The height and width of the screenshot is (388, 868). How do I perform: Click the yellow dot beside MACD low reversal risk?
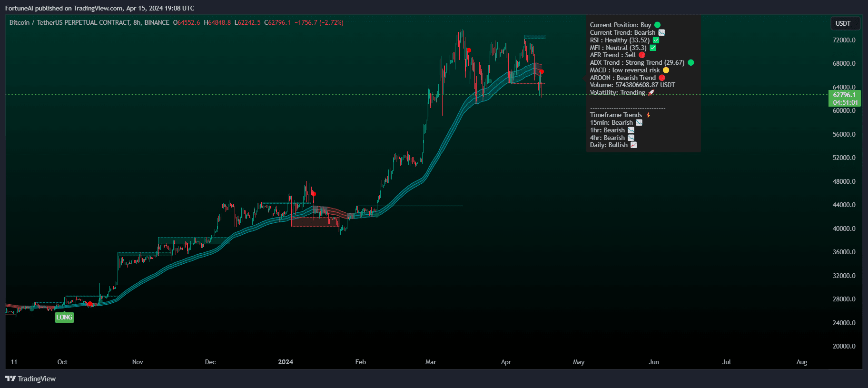[x=666, y=70]
